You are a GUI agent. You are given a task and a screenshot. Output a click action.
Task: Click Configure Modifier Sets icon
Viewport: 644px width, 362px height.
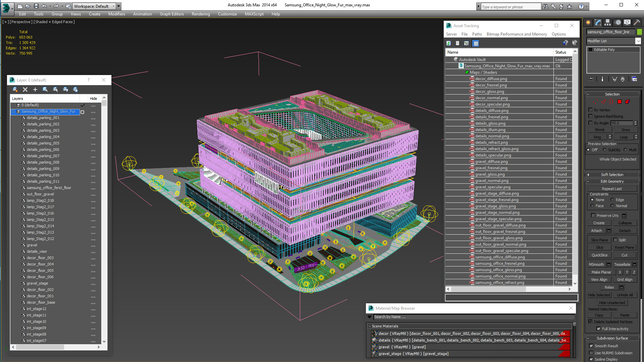(635, 79)
